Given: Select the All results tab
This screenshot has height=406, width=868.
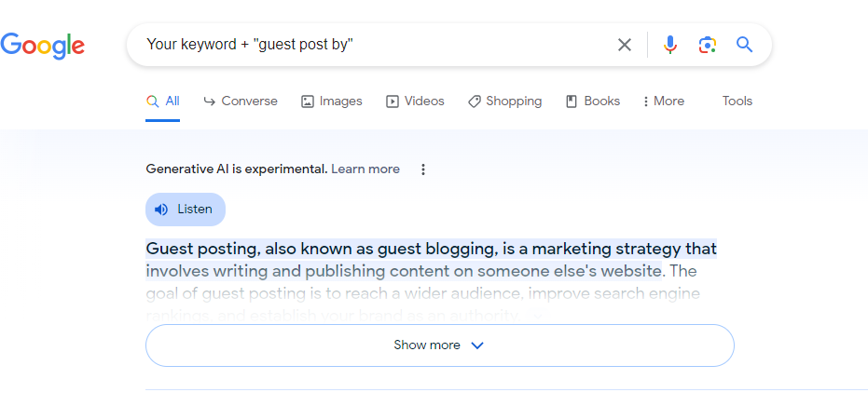Looking at the screenshot, I should (x=163, y=101).
